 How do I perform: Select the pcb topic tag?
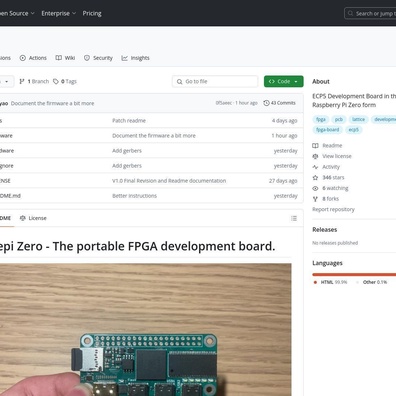pos(339,119)
